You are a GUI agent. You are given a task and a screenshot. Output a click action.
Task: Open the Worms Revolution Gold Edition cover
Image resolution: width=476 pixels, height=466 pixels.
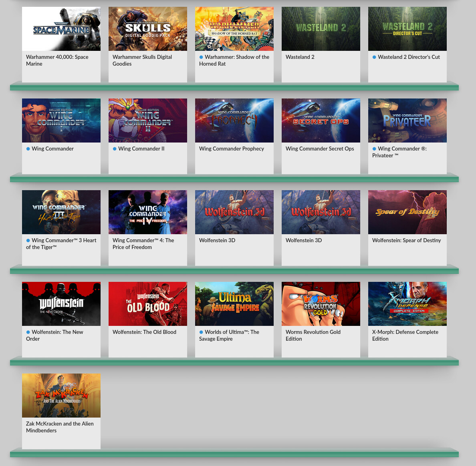[x=321, y=304]
